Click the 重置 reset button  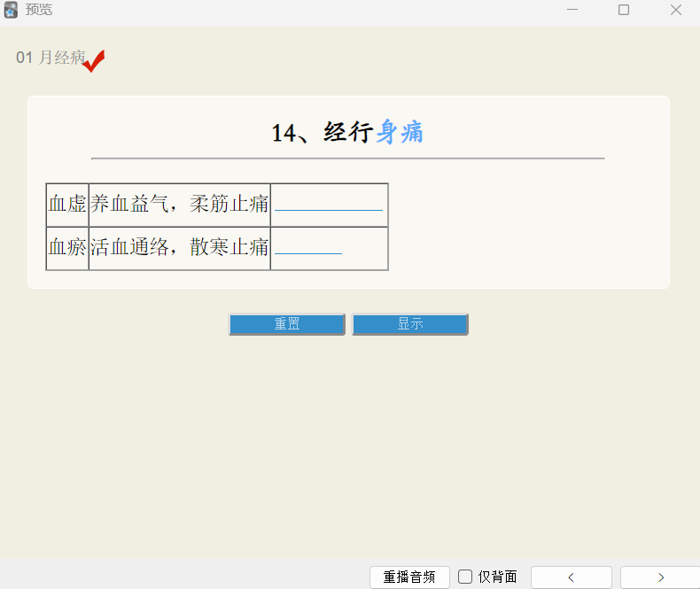coord(287,324)
